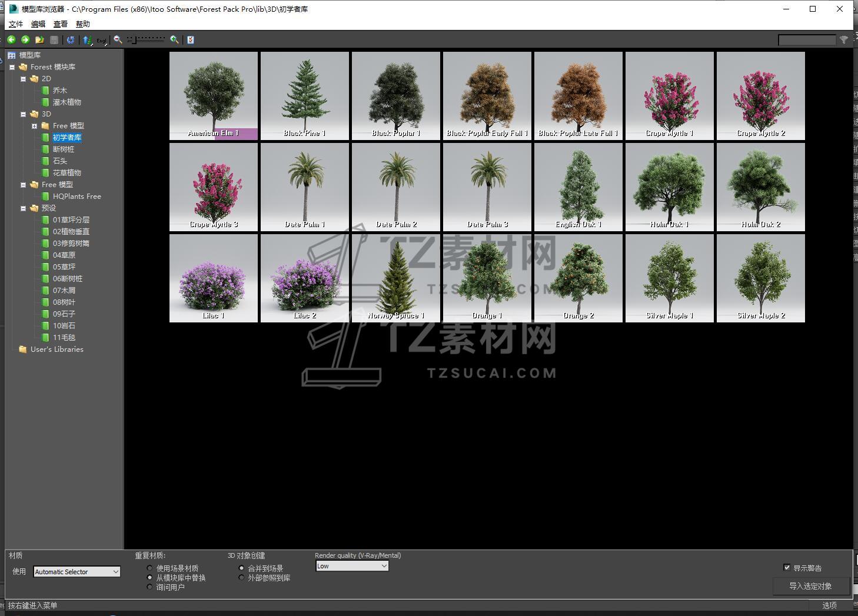Click the 选项 button in status bar

click(829, 605)
